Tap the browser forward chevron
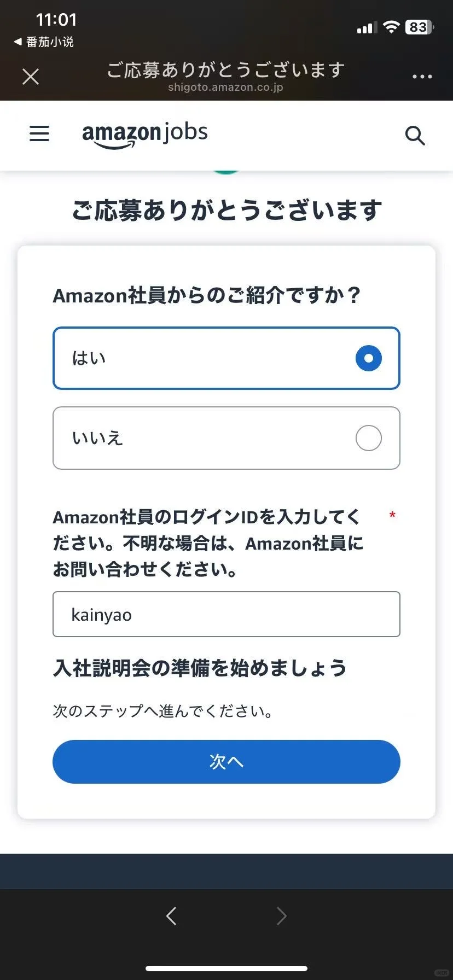Viewport: 453px width, 980px height. pos(281,915)
